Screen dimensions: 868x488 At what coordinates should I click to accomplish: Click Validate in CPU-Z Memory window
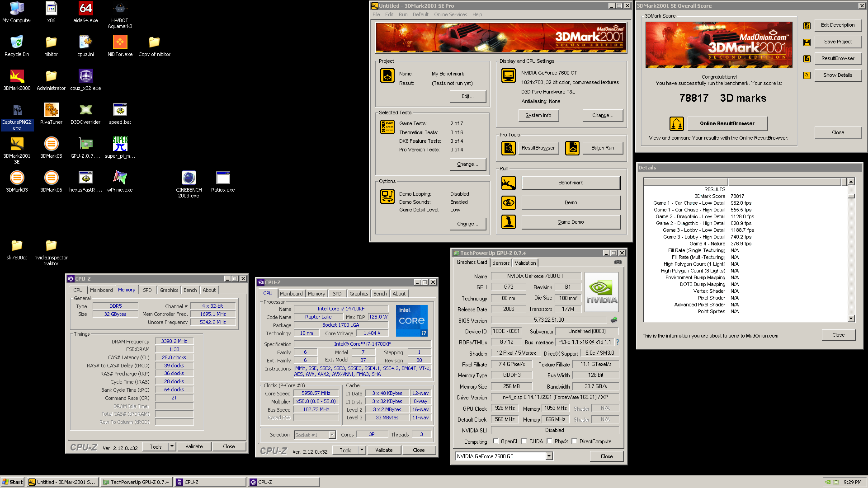tap(194, 446)
